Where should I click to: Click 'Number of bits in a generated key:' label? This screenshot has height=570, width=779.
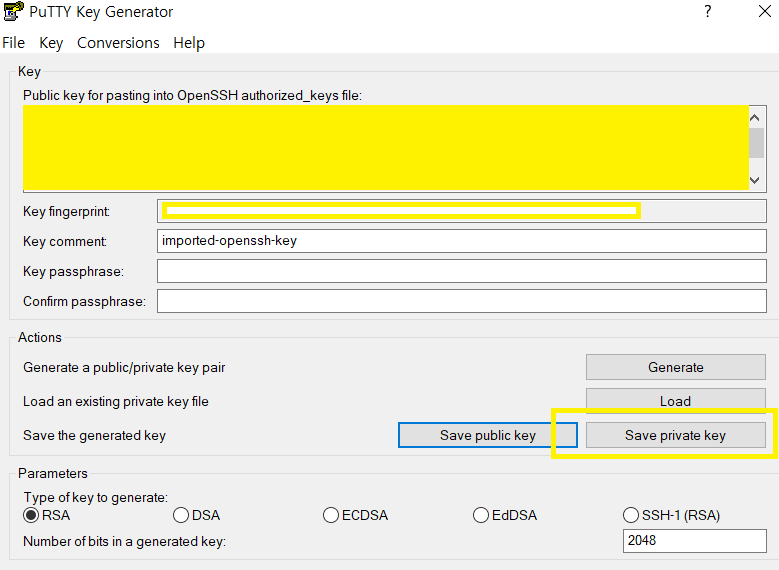pyautogui.click(x=125, y=541)
